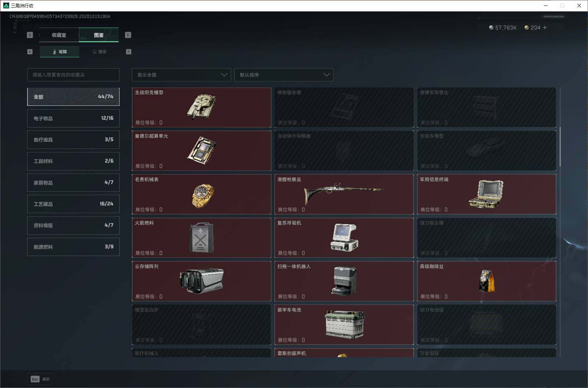Filter by 医疗道具 category

tap(73, 140)
